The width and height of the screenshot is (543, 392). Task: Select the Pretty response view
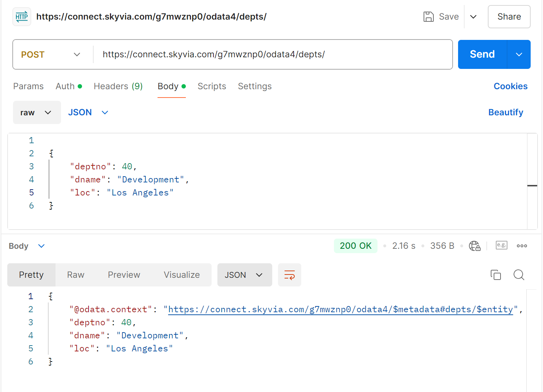tap(31, 275)
